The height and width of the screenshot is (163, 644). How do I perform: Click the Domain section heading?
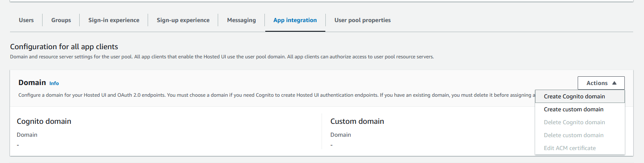pyautogui.click(x=32, y=83)
